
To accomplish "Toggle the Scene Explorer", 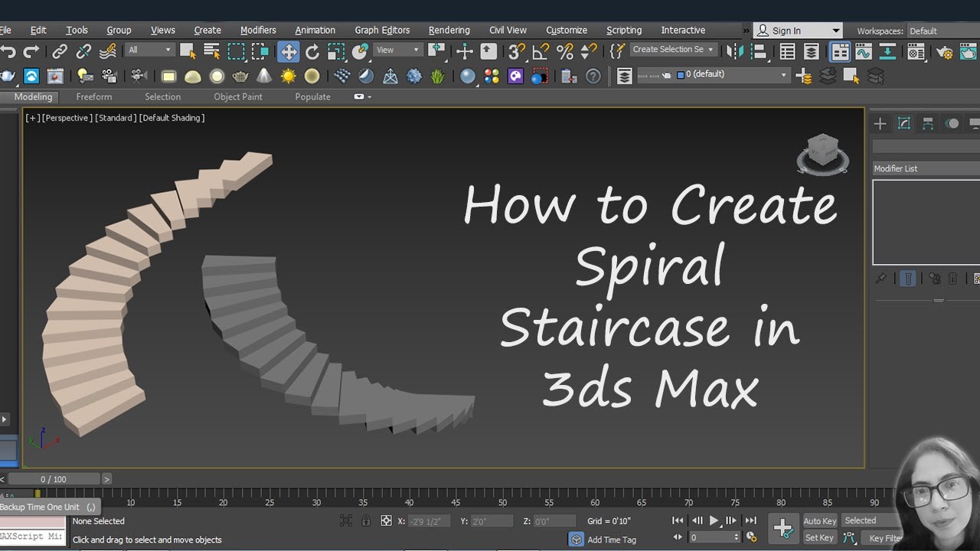I will 787,52.
